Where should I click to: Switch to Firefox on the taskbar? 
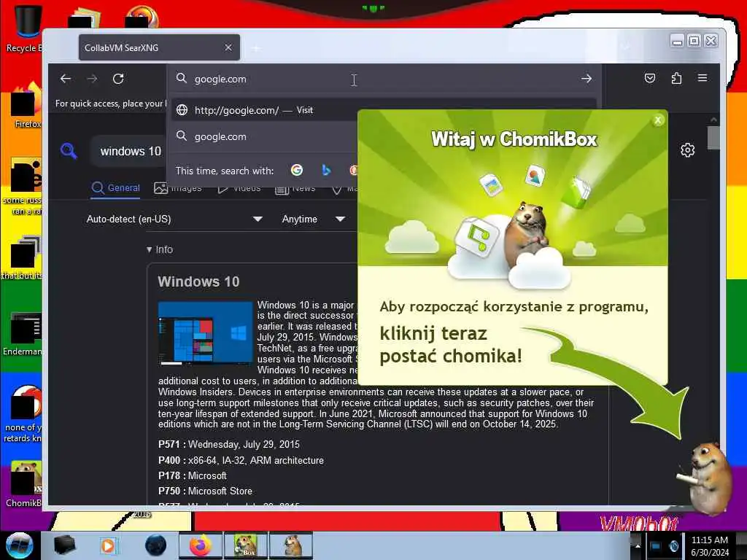tap(201, 545)
